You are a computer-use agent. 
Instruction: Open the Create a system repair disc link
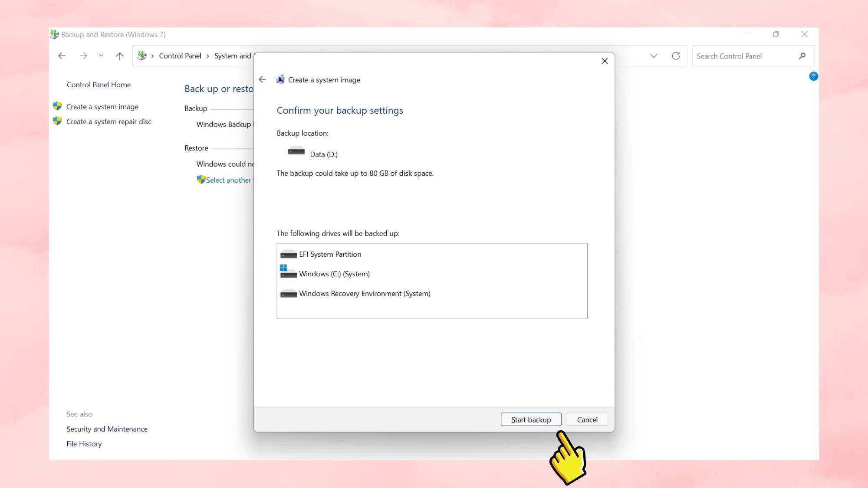coord(109,121)
